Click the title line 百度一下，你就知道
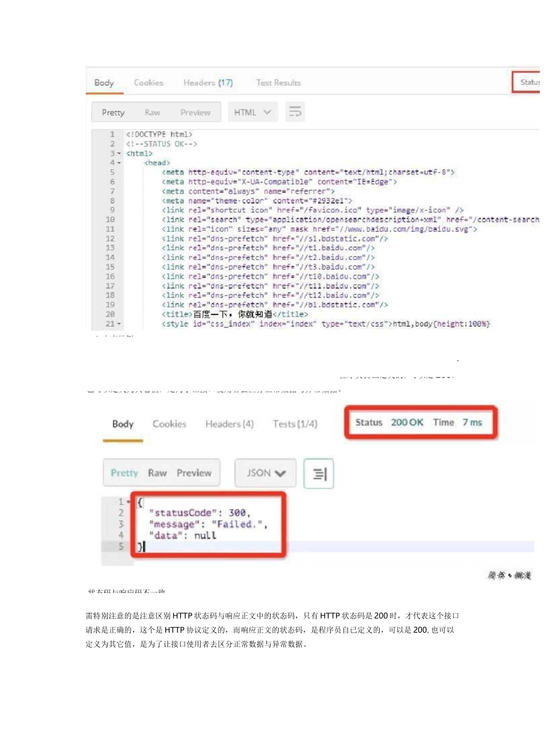 tap(235, 314)
